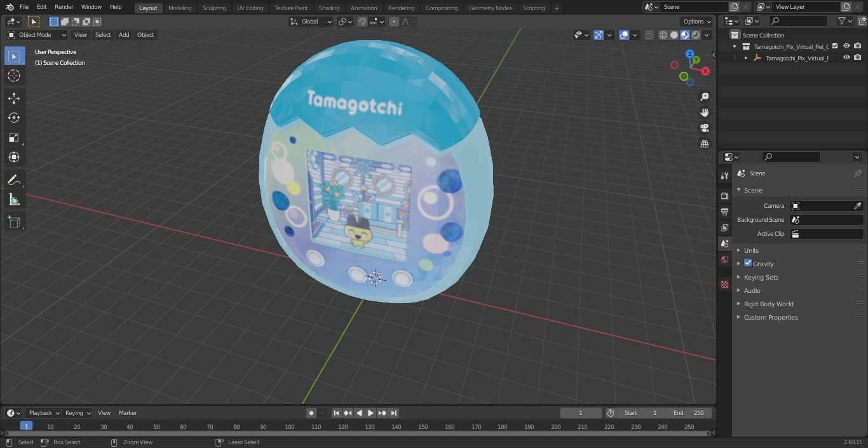Pin the Scene properties panel
This screenshot has height=448, width=868.
coord(857,173)
